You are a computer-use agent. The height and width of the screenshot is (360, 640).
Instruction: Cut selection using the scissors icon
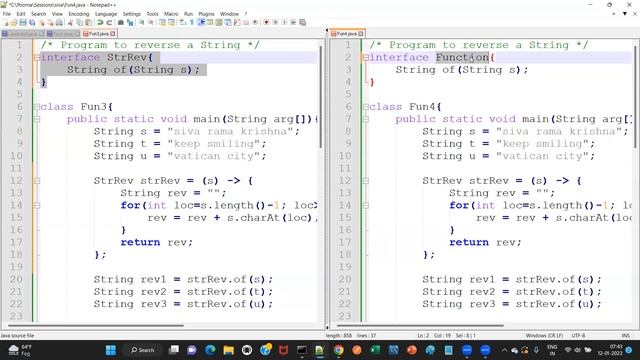(70, 22)
